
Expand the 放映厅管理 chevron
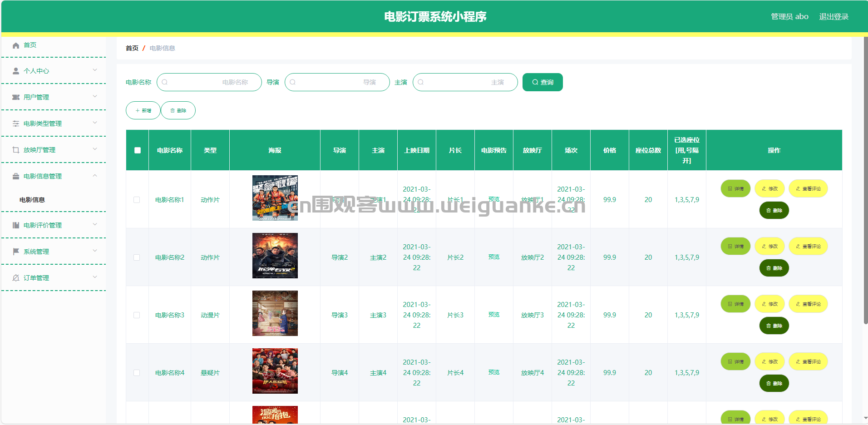95,149
